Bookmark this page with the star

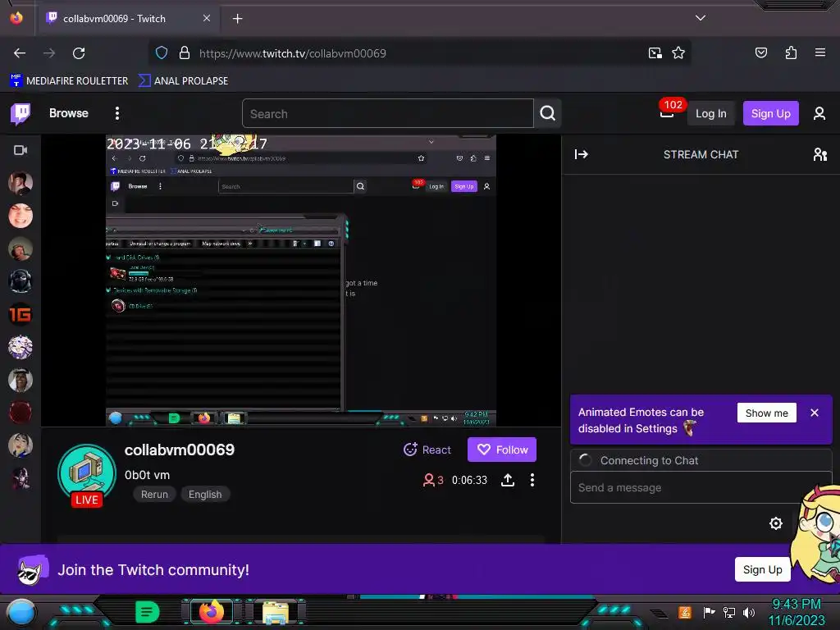coord(678,53)
